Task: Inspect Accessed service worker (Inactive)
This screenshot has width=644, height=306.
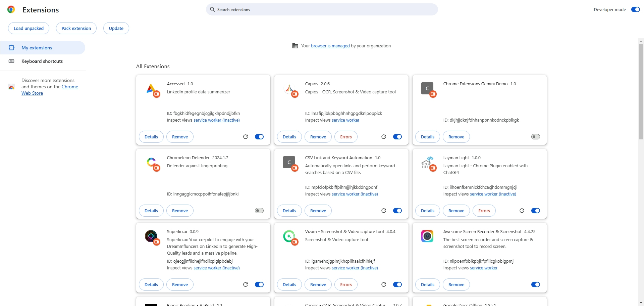Action: pyautogui.click(x=217, y=120)
